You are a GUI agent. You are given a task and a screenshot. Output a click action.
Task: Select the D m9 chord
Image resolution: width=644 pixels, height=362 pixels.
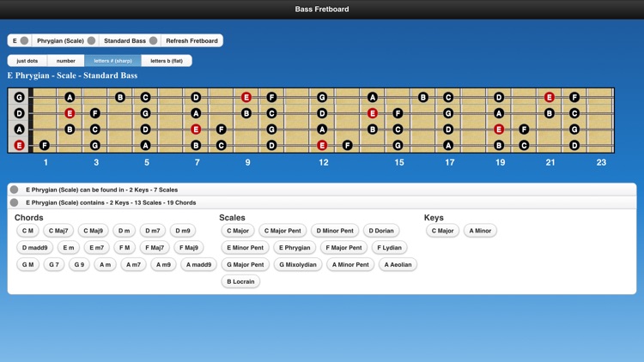tap(183, 231)
